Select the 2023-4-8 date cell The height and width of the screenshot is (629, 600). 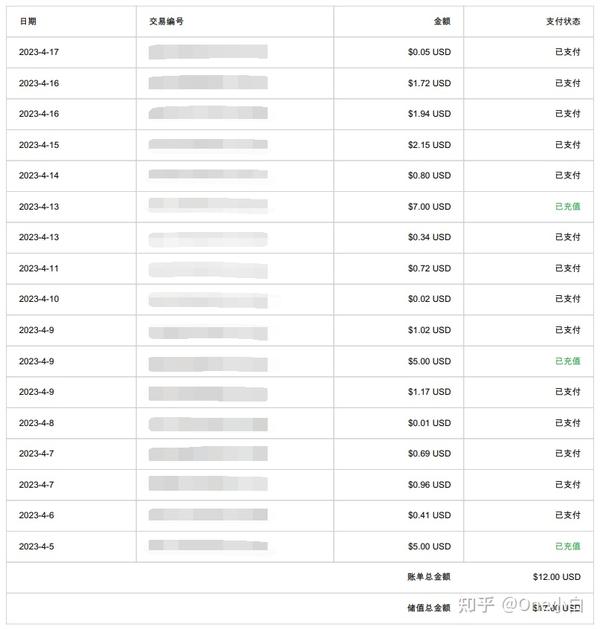click(37, 423)
